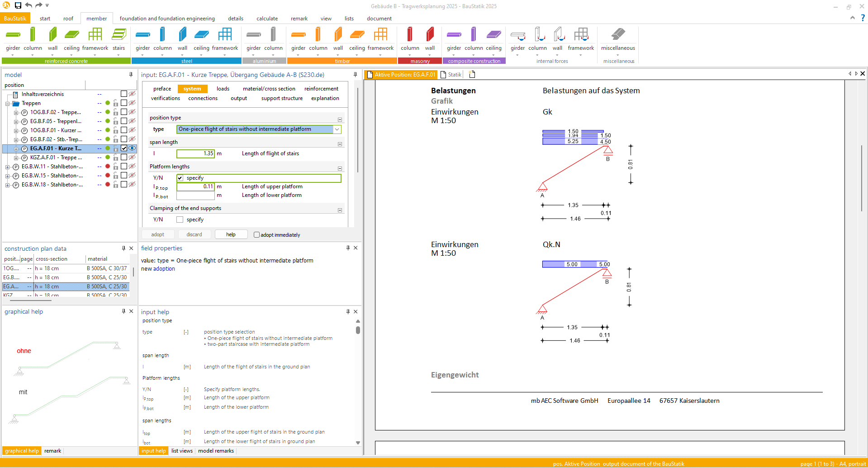Expand the EG.B.W.11 Stahlbeton tree node
This screenshot has width=868, height=468.
click(x=8, y=167)
